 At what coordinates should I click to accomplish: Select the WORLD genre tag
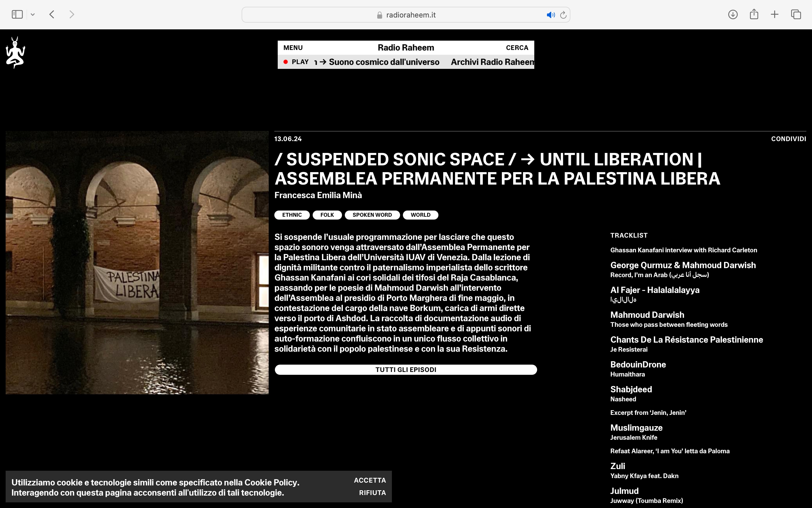tap(420, 215)
